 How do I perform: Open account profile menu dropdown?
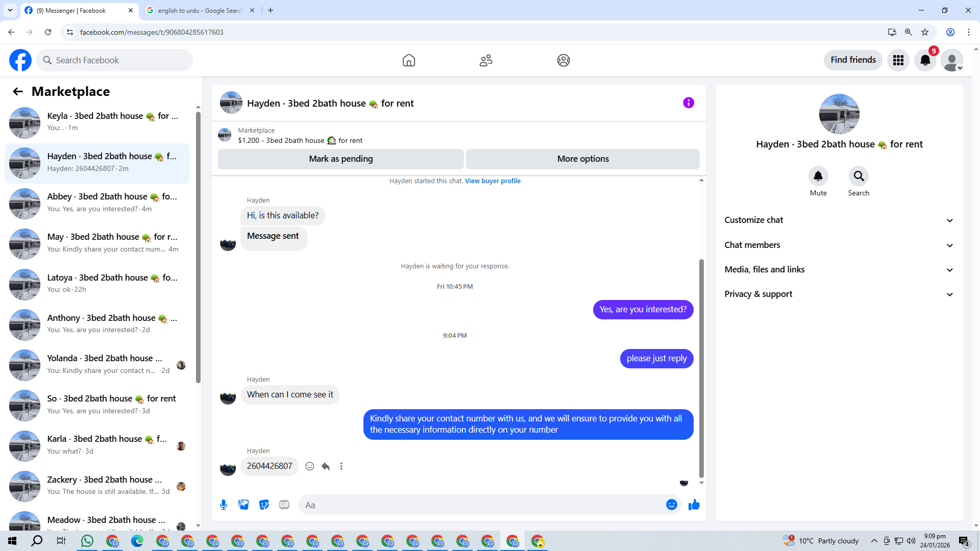coord(952,61)
